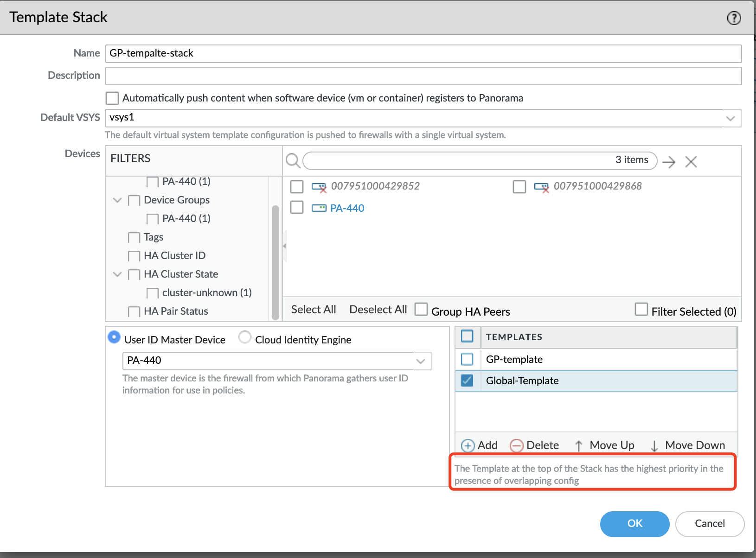Viewport: 756px width, 558px height.
Task: Select Cloud Identity Engine radio
Action: [x=245, y=337]
